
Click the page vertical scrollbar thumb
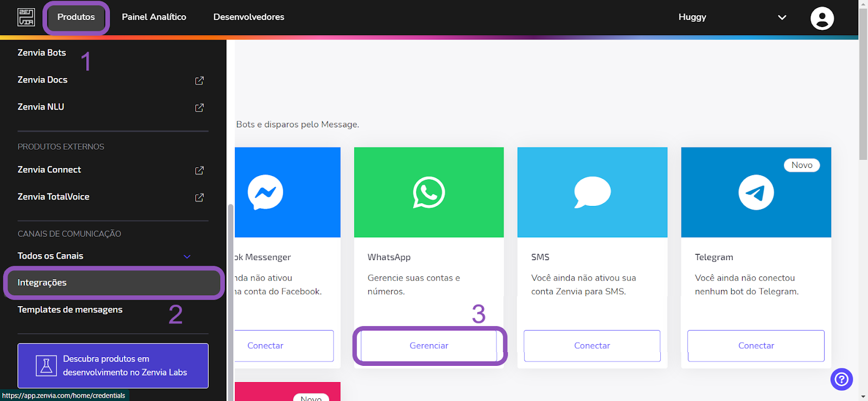863,84
